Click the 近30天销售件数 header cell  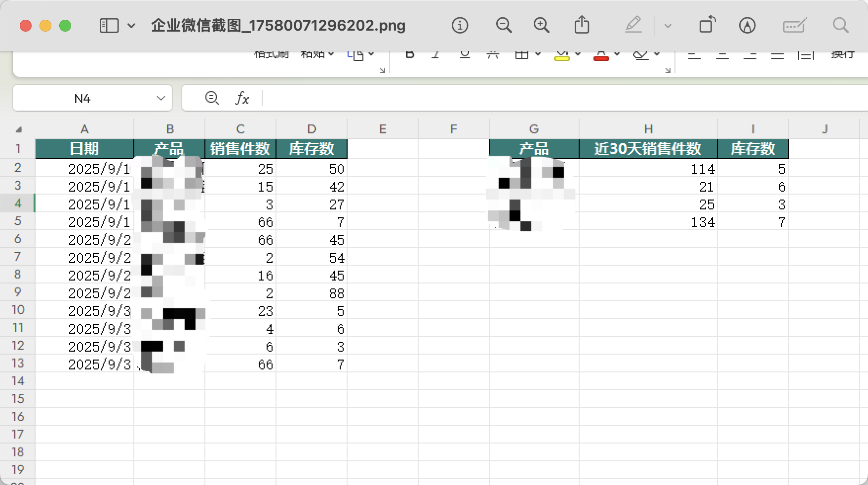point(648,149)
